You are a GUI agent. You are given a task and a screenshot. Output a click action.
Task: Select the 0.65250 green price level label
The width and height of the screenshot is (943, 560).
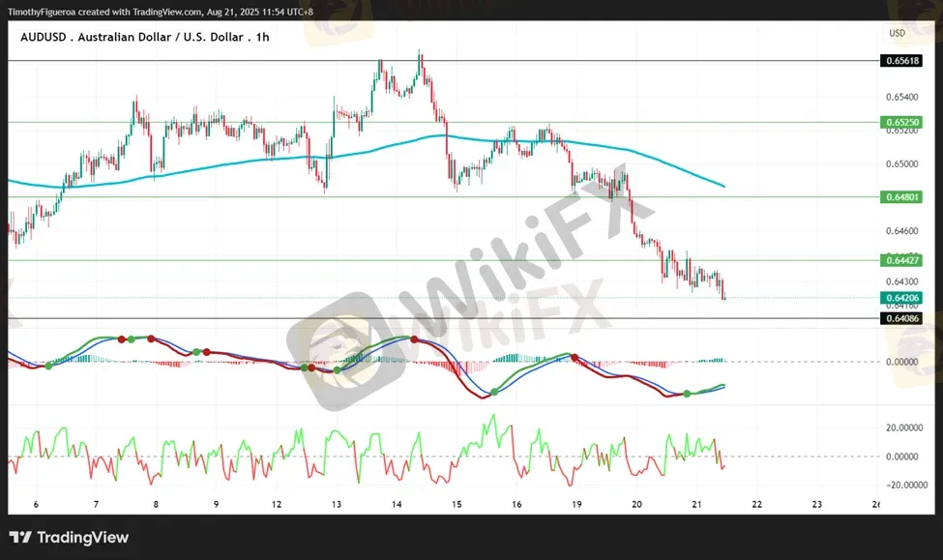[x=901, y=123]
